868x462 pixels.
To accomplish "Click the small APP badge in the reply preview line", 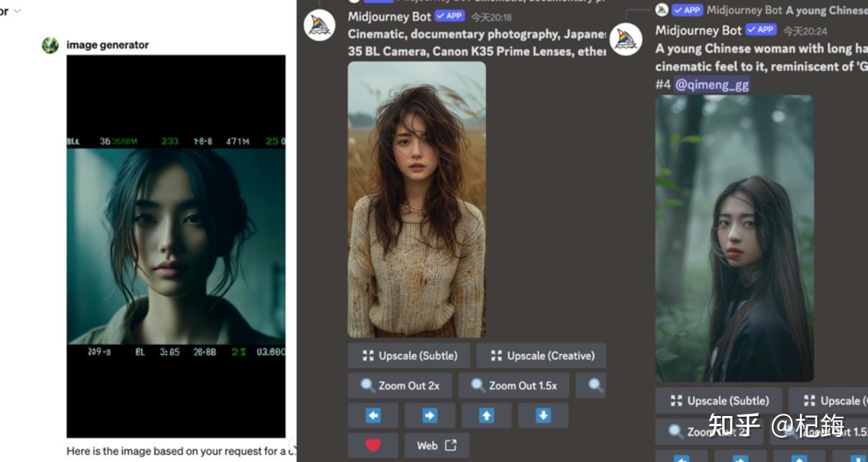I will (688, 10).
